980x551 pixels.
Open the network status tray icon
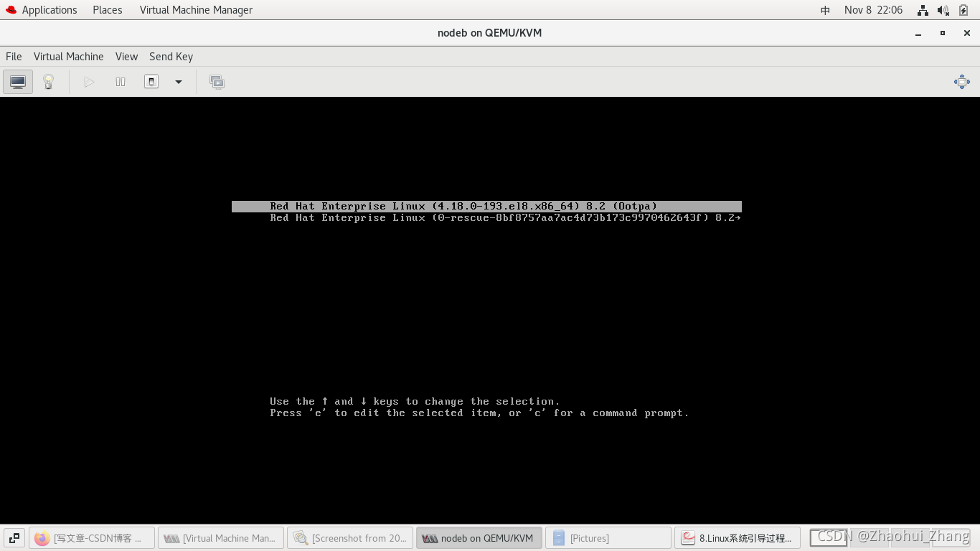[923, 9]
